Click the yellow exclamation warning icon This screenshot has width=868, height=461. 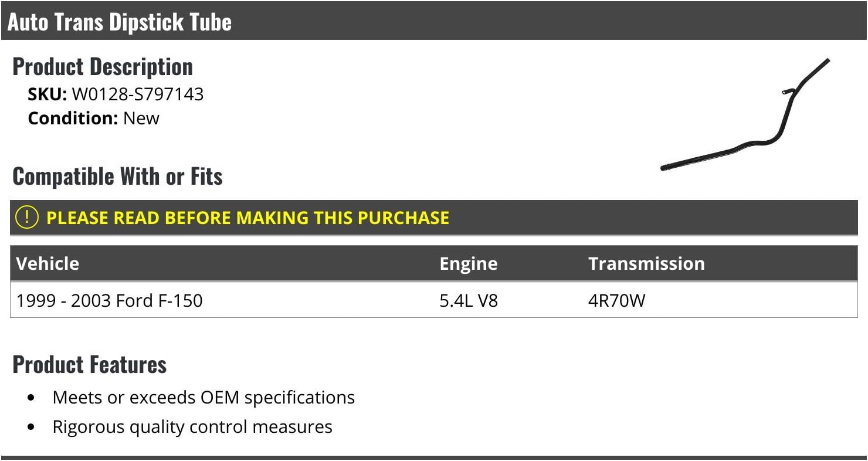[26, 218]
